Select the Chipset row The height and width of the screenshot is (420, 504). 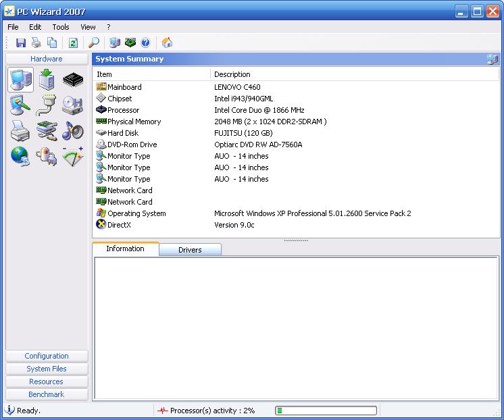(x=296, y=99)
